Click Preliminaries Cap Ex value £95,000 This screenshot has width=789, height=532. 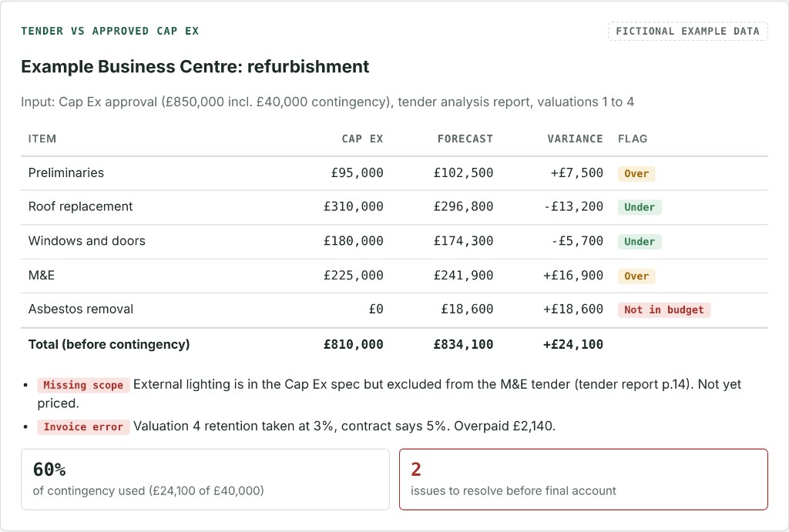tap(357, 173)
